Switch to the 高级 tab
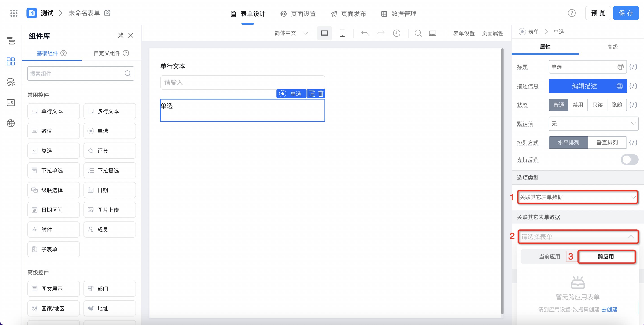 click(x=612, y=47)
